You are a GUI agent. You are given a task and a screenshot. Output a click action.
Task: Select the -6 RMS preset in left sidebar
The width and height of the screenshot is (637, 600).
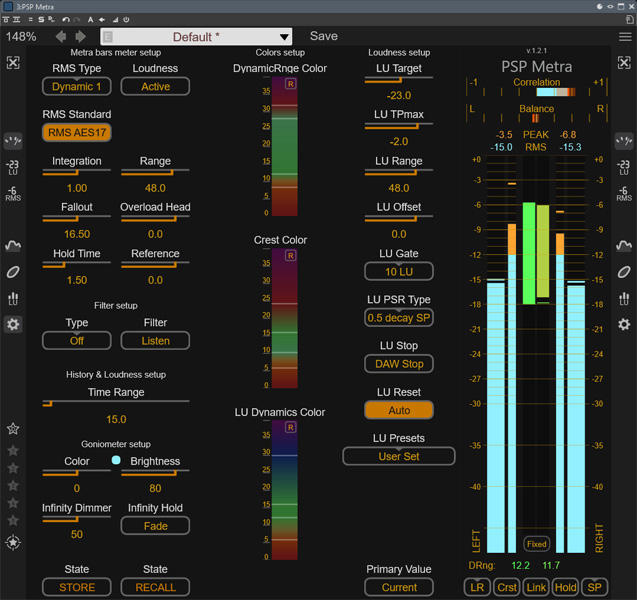click(x=13, y=193)
